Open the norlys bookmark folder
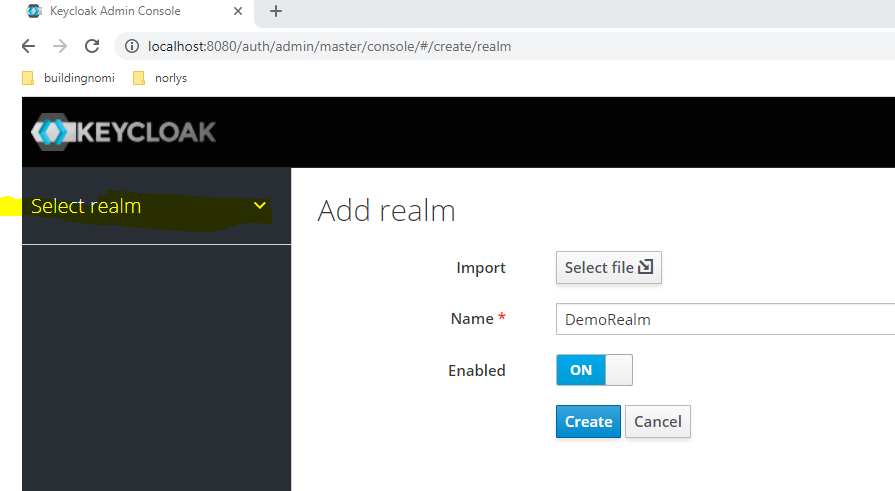This screenshot has height=491, width=895. 160,78
